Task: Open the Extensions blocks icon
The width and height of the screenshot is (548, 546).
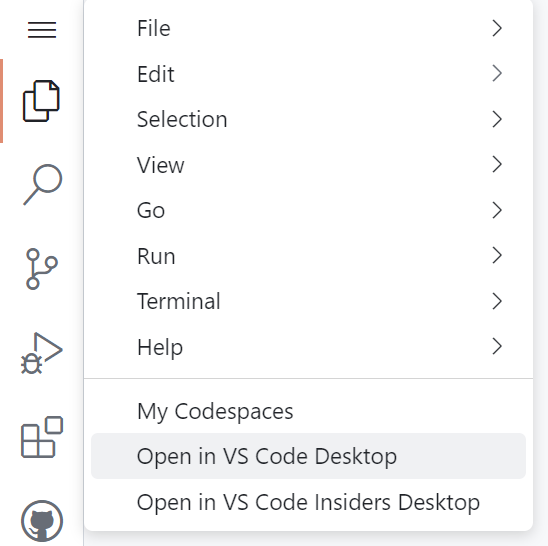Action: (x=42, y=437)
